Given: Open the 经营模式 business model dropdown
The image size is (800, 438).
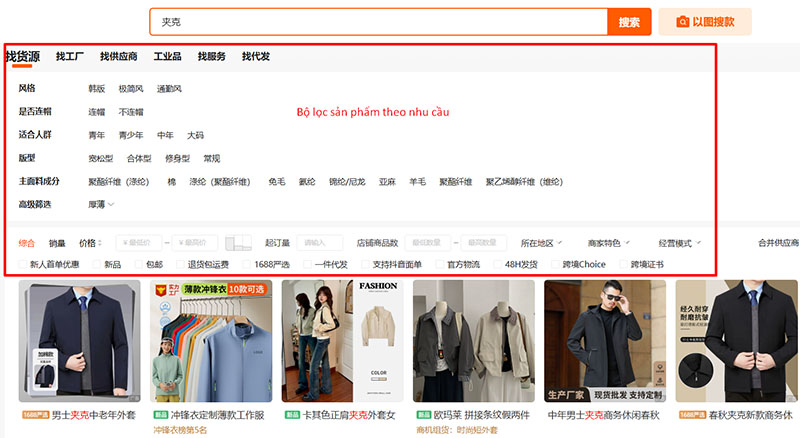Looking at the screenshot, I should (x=679, y=243).
